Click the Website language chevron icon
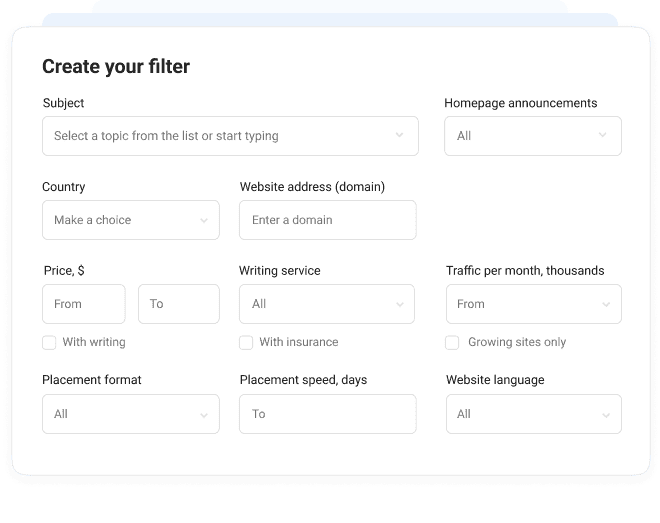Viewport: 660px width, 523px height. pyautogui.click(x=606, y=414)
